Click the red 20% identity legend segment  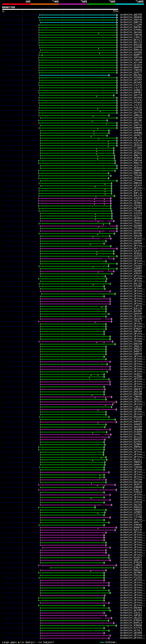coord(16,4)
